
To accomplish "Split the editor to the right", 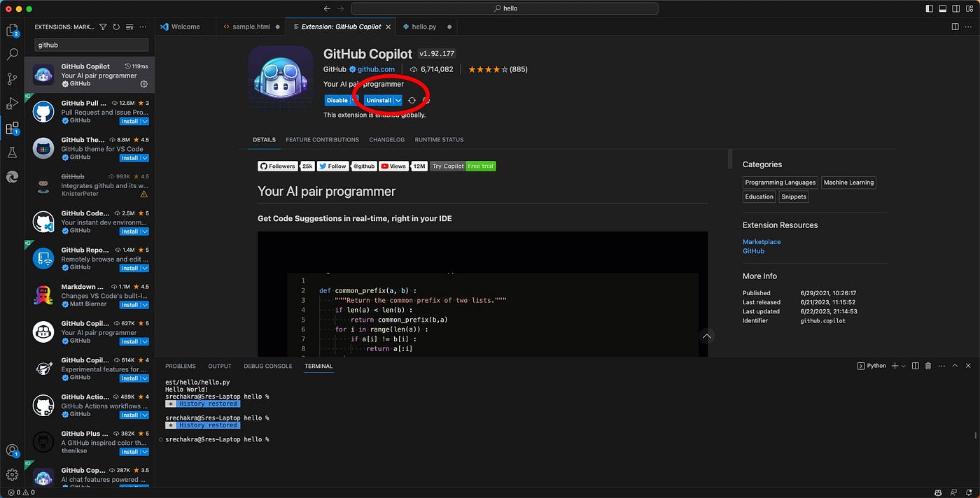I will tap(955, 27).
